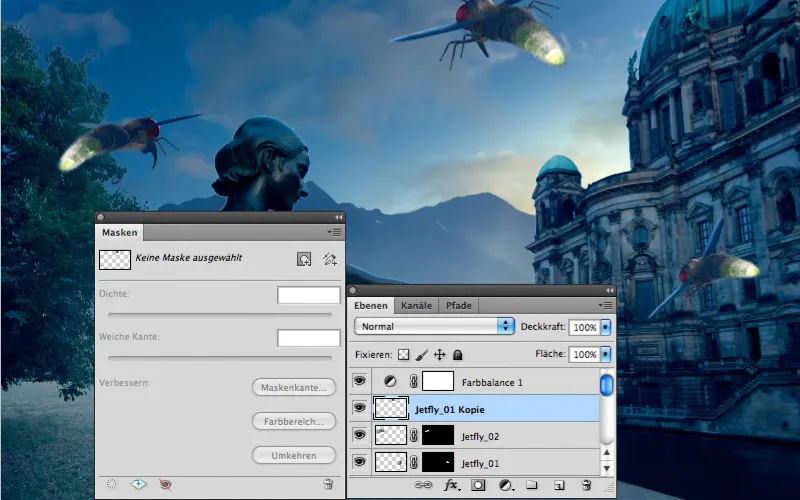
Task: Hide the Jetfly_01 layer
Action: coord(360,462)
